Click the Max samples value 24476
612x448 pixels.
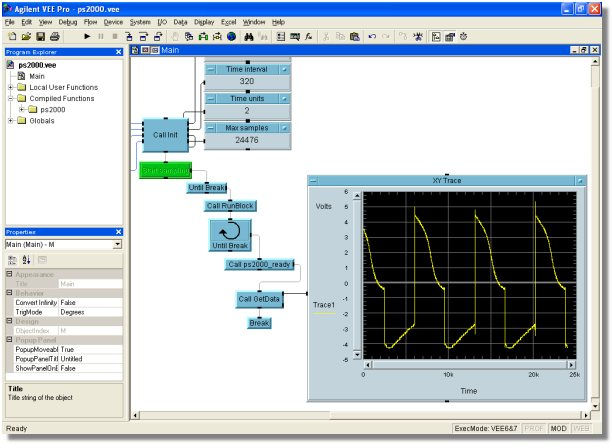pyautogui.click(x=247, y=140)
